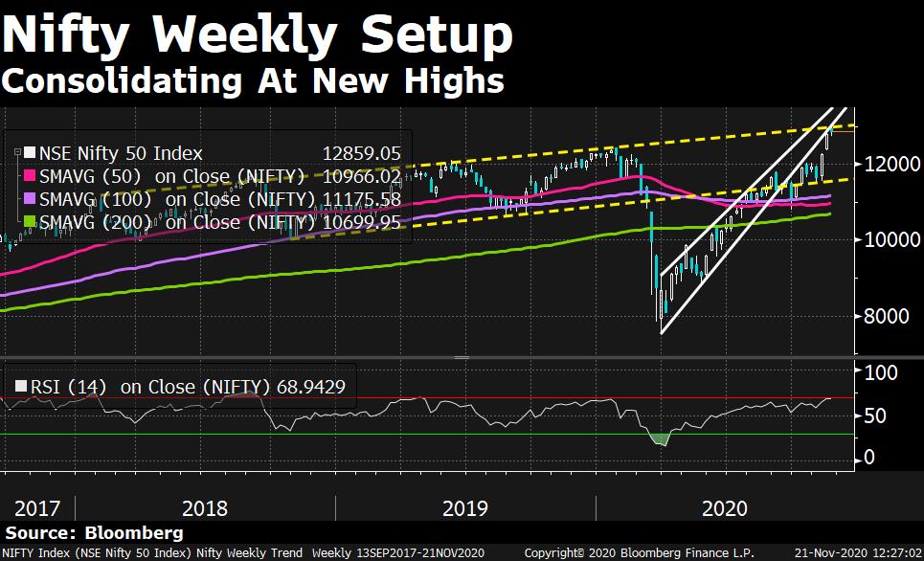Select the purple SMAVG (100) legend swatch
Image resolution: width=924 pixels, height=561 pixels.
pyautogui.click(x=30, y=199)
